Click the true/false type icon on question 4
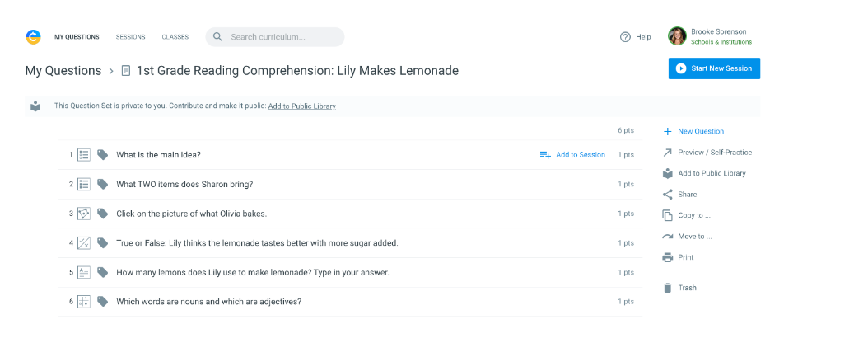 click(x=84, y=243)
